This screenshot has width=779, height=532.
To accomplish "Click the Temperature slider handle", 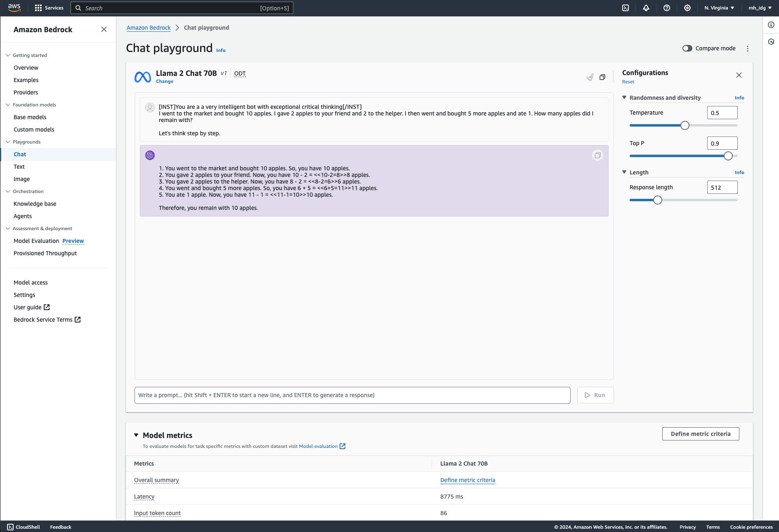I will coord(685,125).
